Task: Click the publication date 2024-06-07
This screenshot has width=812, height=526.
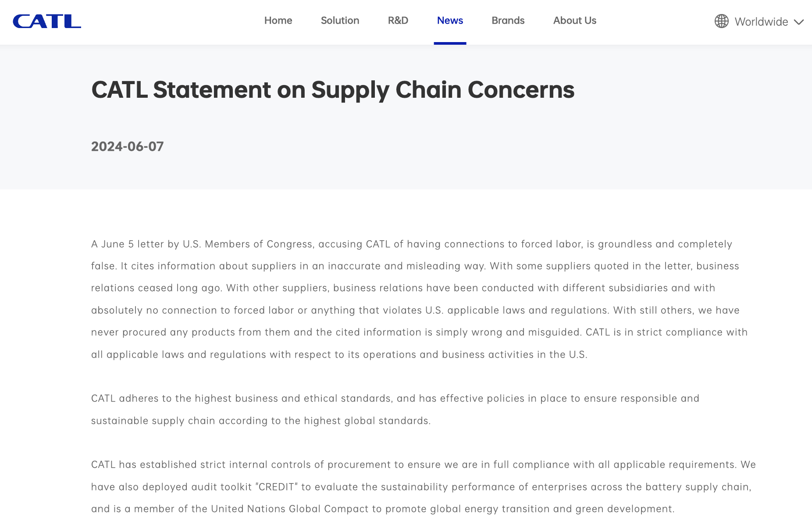Action: pyautogui.click(x=127, y=146)
